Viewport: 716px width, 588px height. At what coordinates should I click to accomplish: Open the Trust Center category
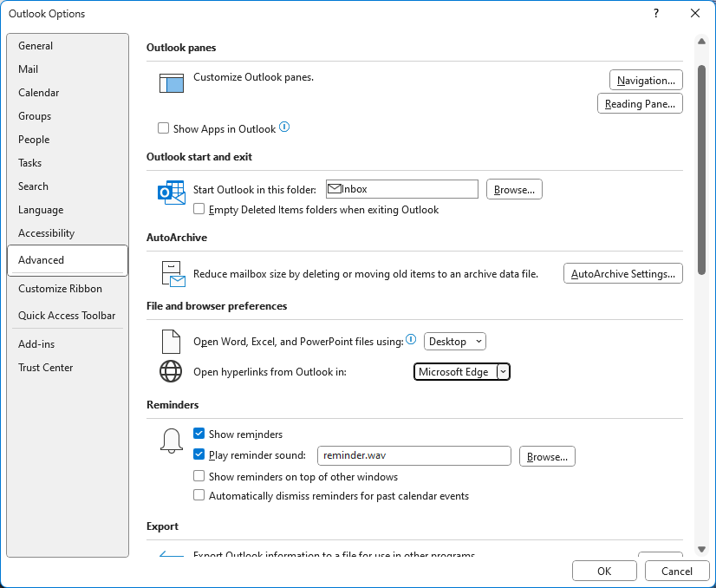point(68,368)
